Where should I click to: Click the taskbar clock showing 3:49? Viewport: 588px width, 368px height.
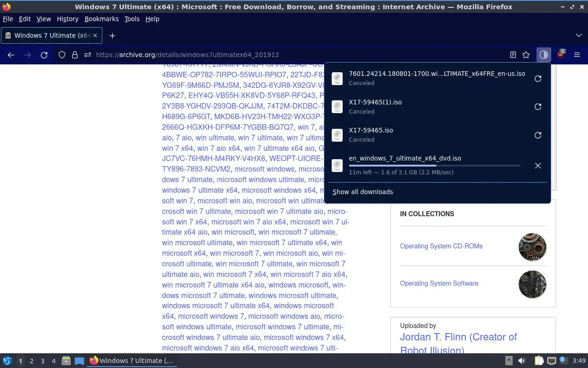[x=579, y=361]
